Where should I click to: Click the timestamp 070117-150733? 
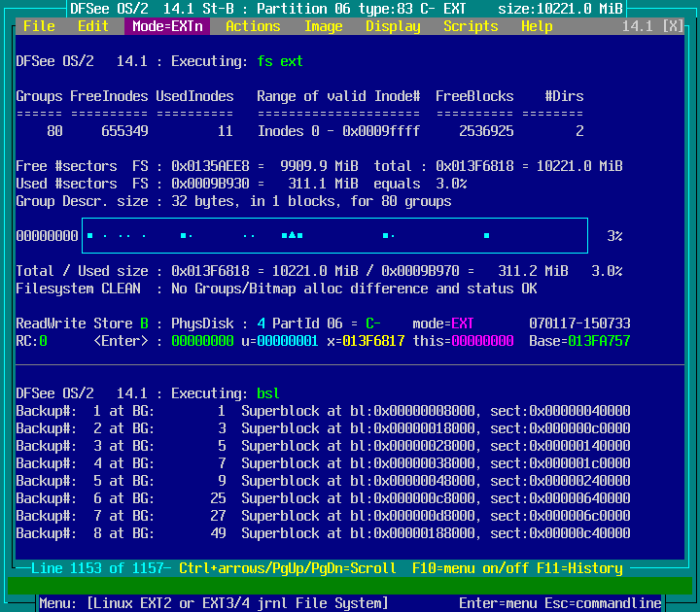coord(579,323)
